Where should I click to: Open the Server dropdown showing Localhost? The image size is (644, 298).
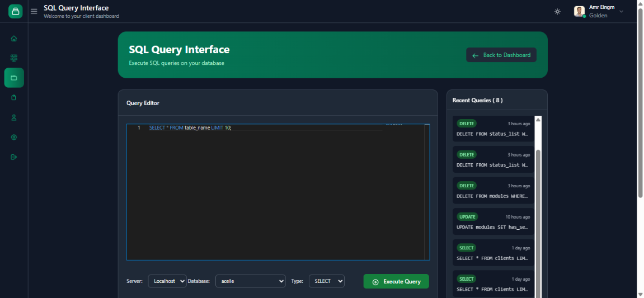point(167,281)
